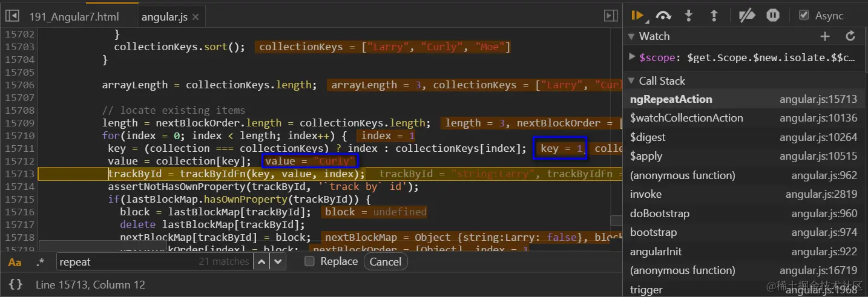This screenshot has width=868, height=297.
Task: Step into next function call
Action: 688,16
